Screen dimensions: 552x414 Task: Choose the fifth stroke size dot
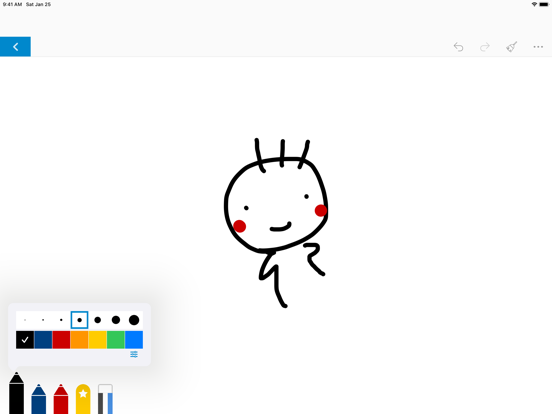[98, 320]
